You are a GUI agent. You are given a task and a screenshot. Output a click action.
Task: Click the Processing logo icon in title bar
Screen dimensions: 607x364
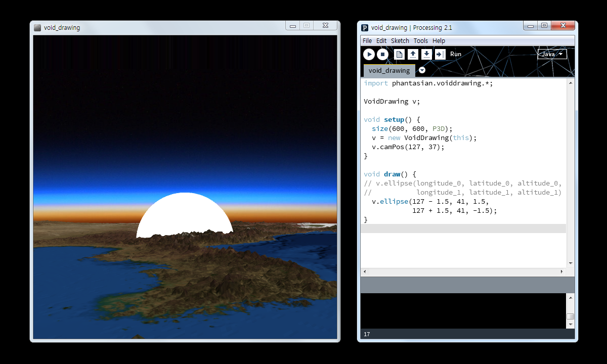pyautogui.click(x=365, y=28)
